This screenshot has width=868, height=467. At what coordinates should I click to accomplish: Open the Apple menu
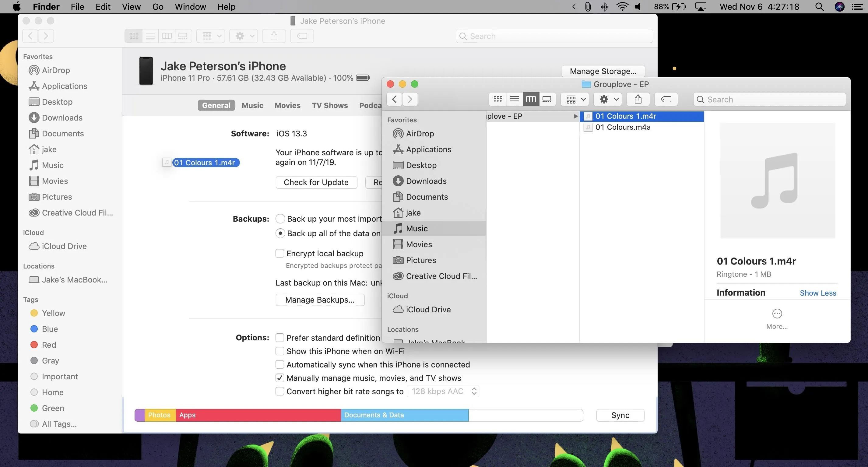pyautogui.click(x=16, y=7)
